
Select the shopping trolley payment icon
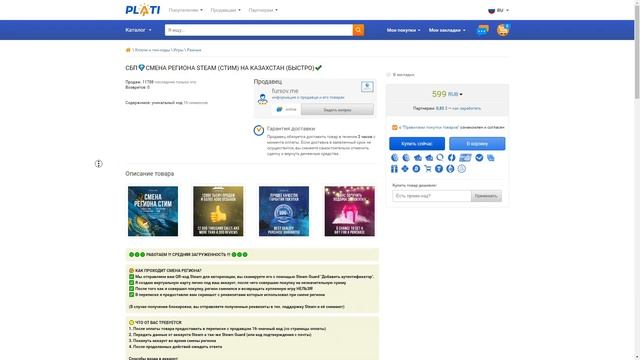click(427, 169)
